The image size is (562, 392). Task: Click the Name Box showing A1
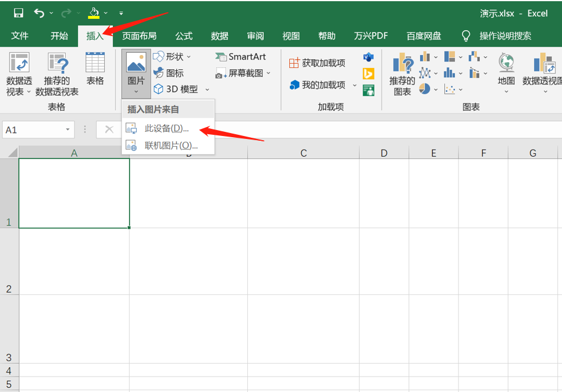pos(33,129)
